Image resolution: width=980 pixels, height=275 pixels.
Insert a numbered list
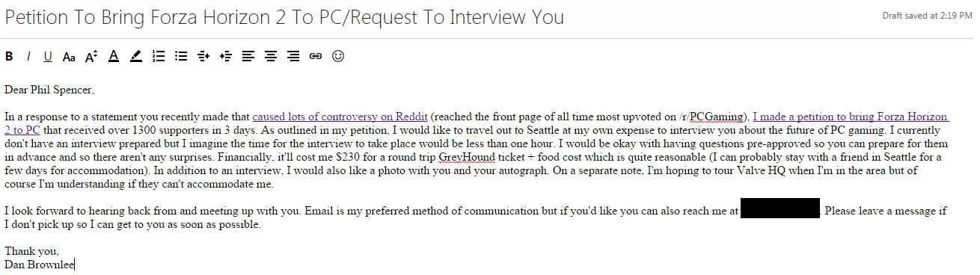pyautogui.click(x=158, y=56)
